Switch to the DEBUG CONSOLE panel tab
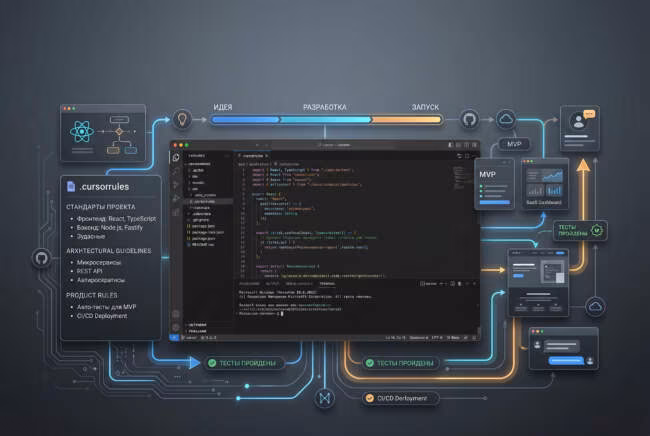The height and width of the screenshot is (436, 650). [x=299, y=284]
